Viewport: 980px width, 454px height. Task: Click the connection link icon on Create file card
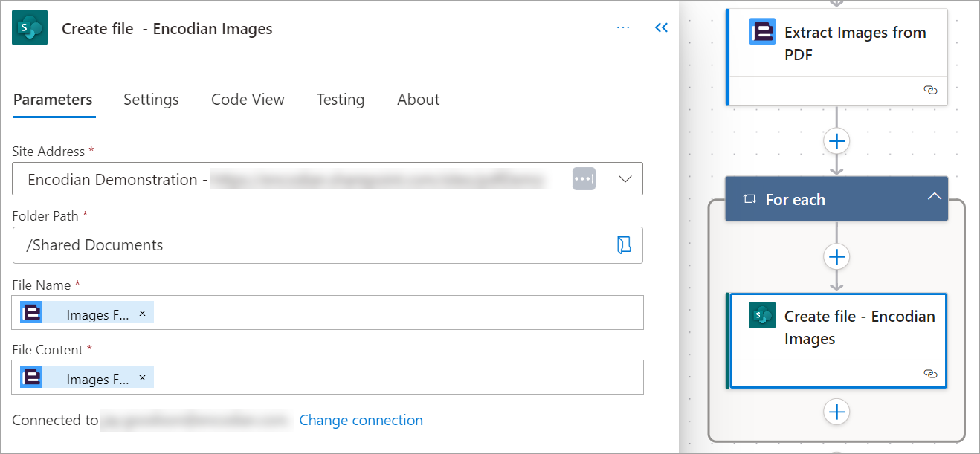pos(930,374)
